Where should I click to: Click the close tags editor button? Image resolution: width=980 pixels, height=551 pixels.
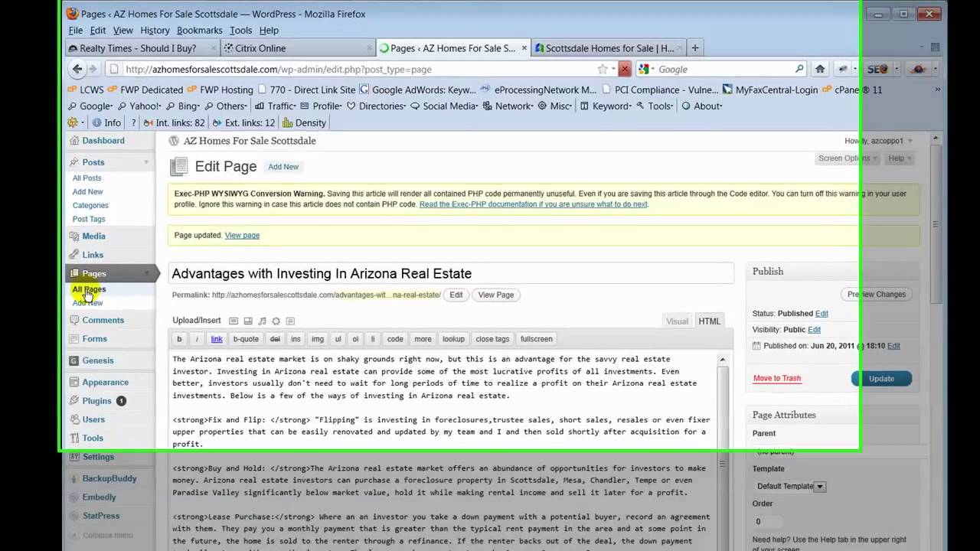pyautogui.click(x=492, y=339)
